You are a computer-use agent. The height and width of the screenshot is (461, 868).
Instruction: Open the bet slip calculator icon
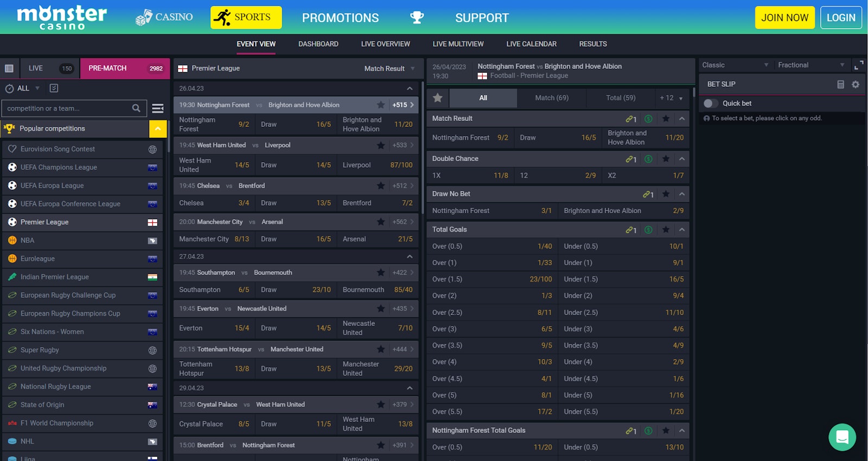click(840, 85)
